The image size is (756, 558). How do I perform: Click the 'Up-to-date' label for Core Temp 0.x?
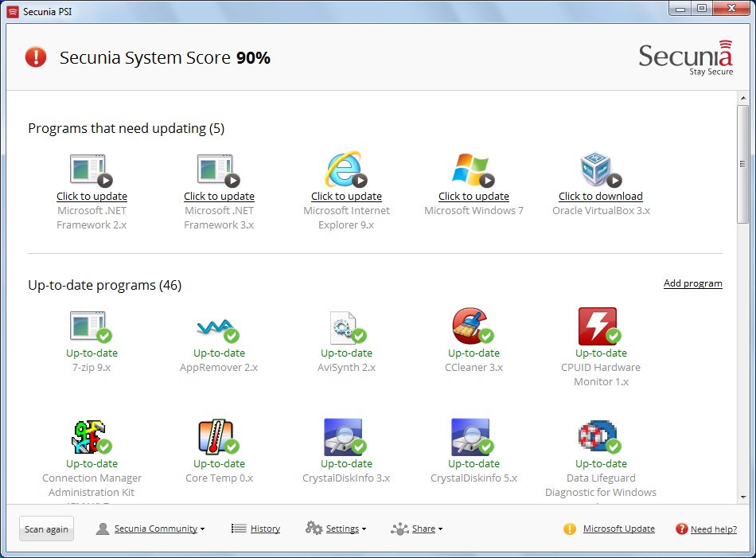[x=219, y=463]
